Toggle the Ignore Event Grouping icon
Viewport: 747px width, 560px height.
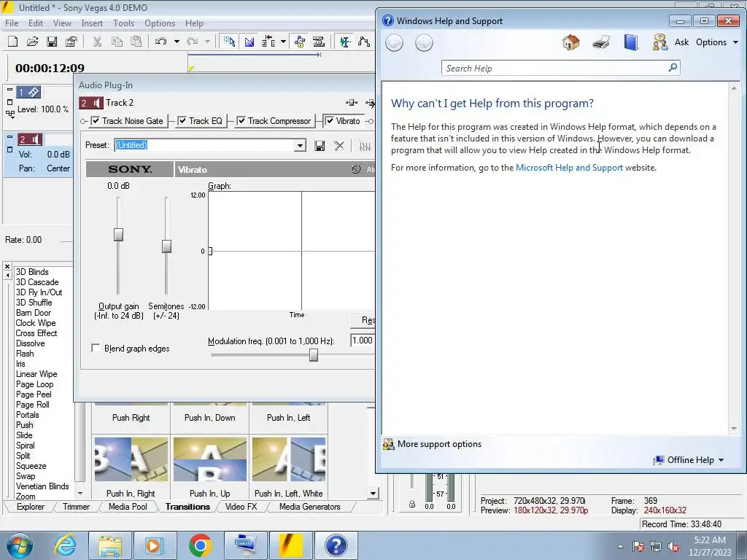tap(319, 42)
